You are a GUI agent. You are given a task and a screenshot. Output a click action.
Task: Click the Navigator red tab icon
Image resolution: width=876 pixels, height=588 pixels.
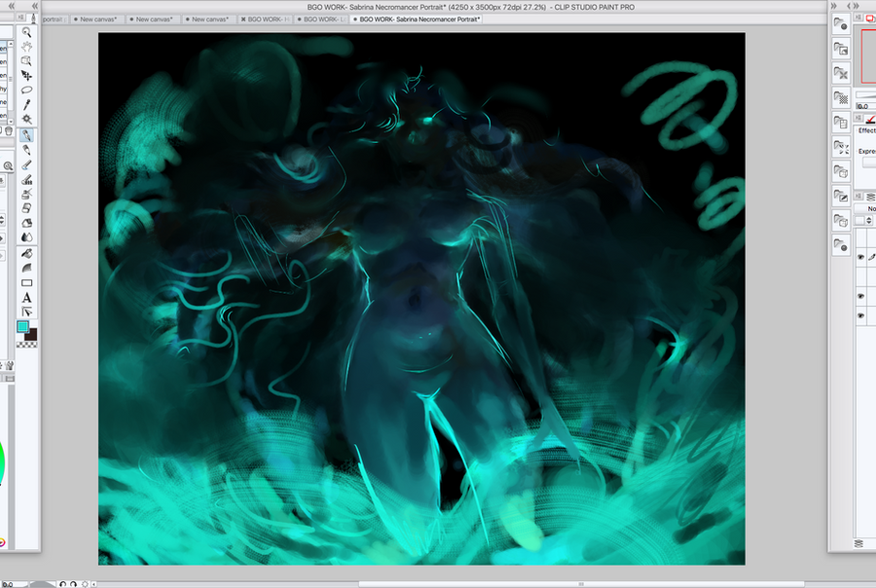click(869, 18)
